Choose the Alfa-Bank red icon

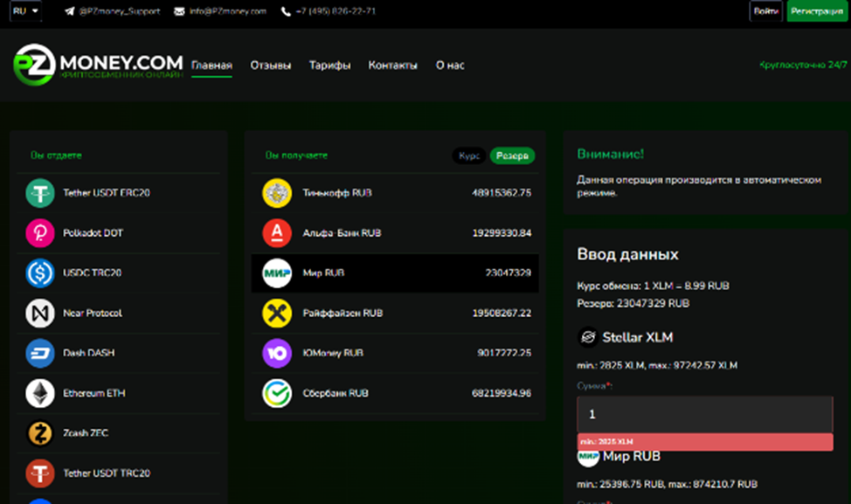277,233
